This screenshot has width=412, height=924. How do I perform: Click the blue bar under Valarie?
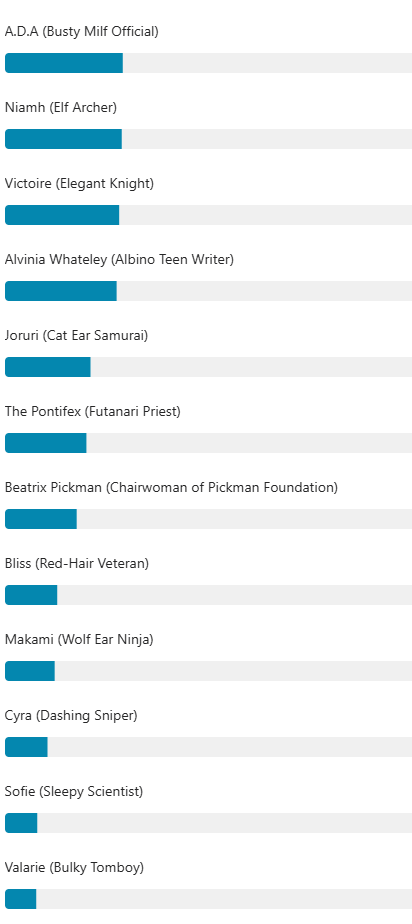(21, 899)
